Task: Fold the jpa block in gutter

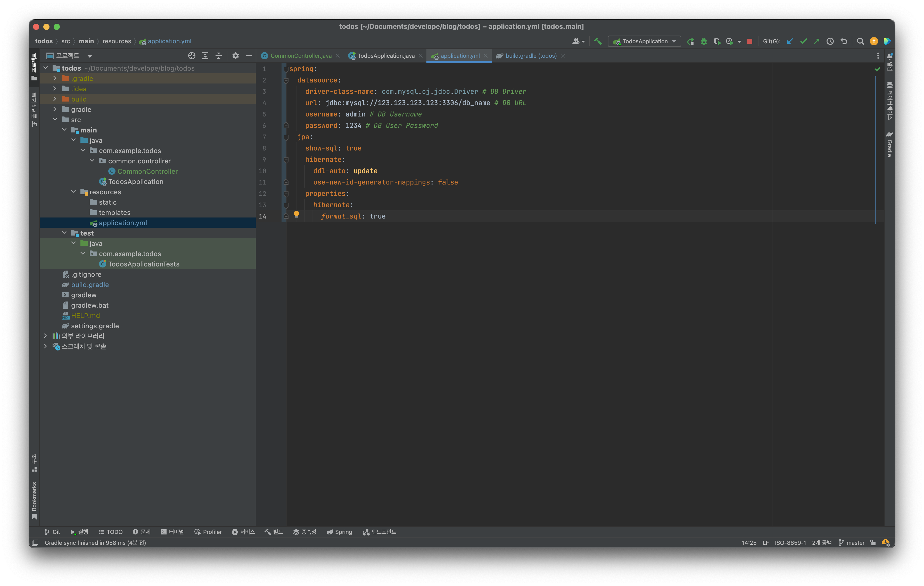Action: click(286, 137)
